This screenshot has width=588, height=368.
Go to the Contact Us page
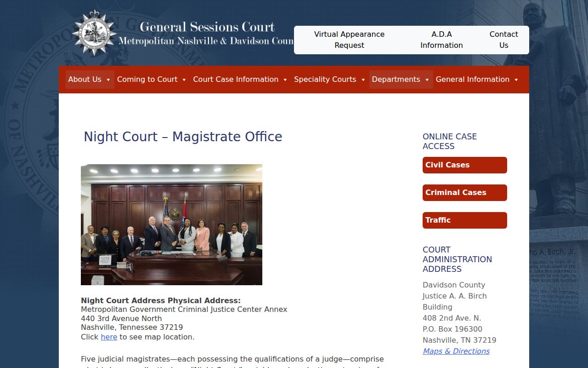(x=503, y=40)
